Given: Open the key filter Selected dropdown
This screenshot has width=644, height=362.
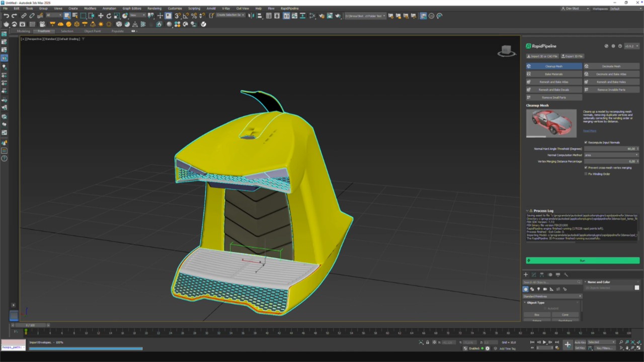Looking at the screenshot, I should [x=602, y=342].
